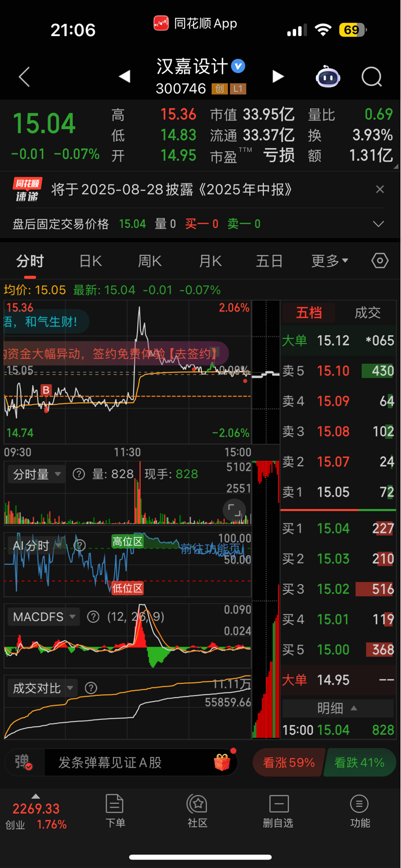Expand chart to fullscreen icon
Image resolution: width=401 pixels, height=868 pixels.
point(234,510)
